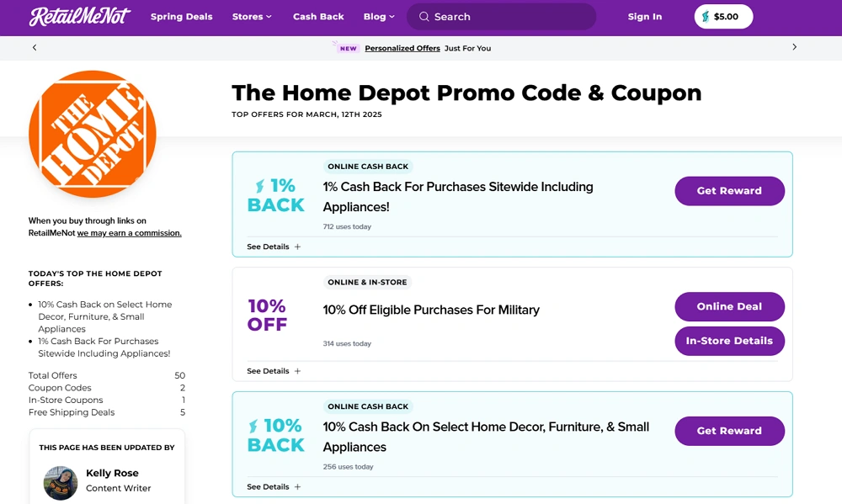Click the search magnifier icon
This screenshot has height=504, width=842.
pos(423,16)
